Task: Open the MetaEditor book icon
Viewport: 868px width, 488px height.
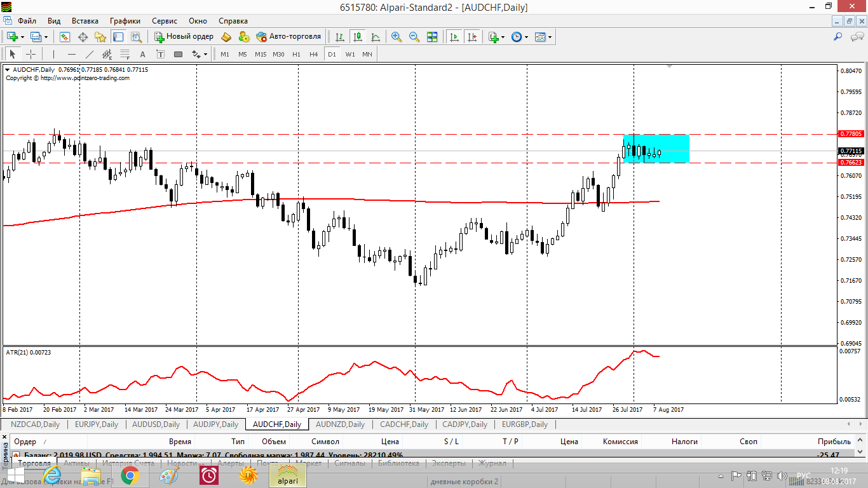Action: 226,37
